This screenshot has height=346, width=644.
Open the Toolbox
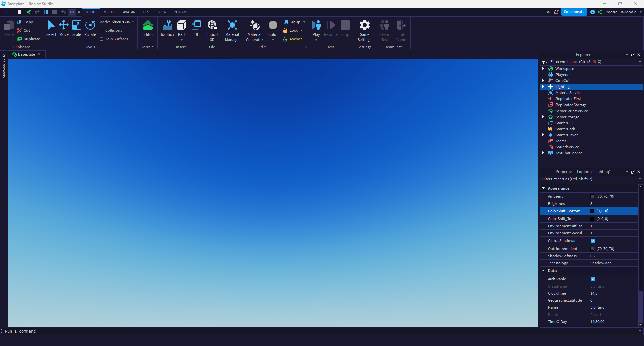(167, 28)
